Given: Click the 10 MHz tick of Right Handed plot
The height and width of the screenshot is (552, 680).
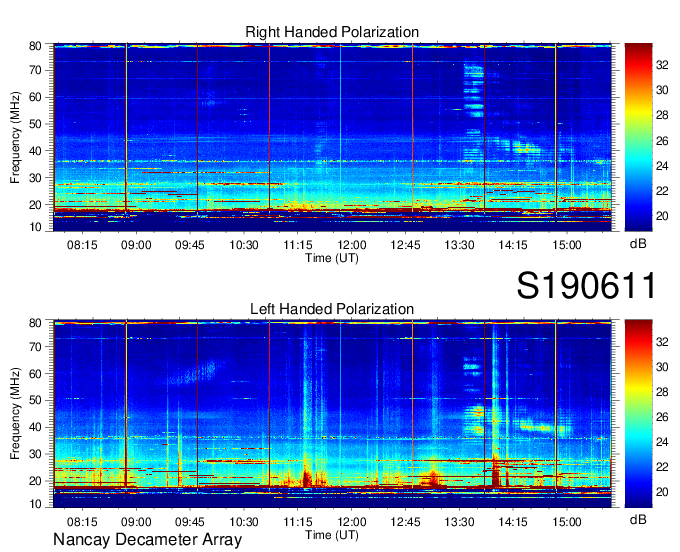Looking at the screenshot, I should [x=36, y=227].
